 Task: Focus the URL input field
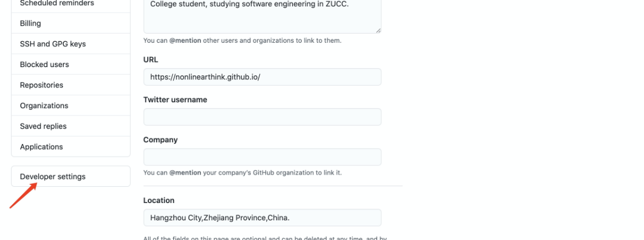point(262,77)
